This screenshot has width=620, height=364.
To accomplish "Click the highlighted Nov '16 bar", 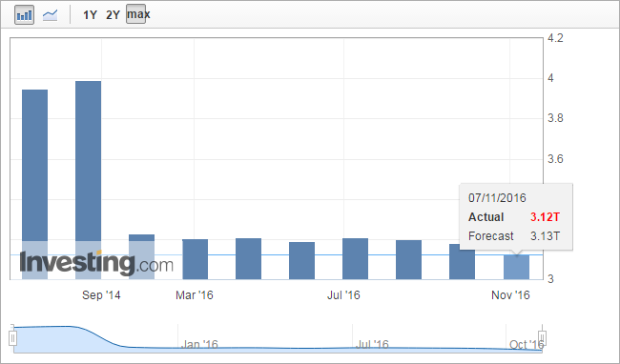I will click(516, 267).
